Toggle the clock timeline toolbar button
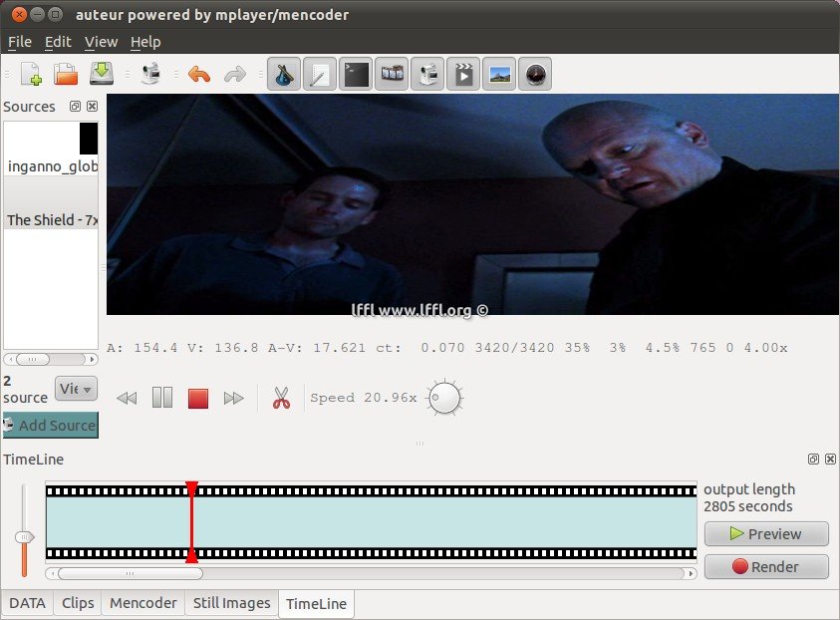This screenshot has height=620, width=840. [535, 74]
